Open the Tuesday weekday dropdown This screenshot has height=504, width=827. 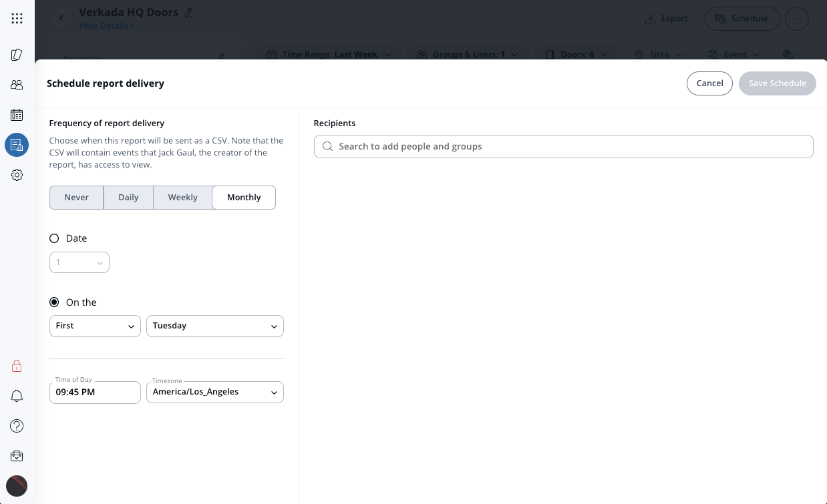[214, 326]
